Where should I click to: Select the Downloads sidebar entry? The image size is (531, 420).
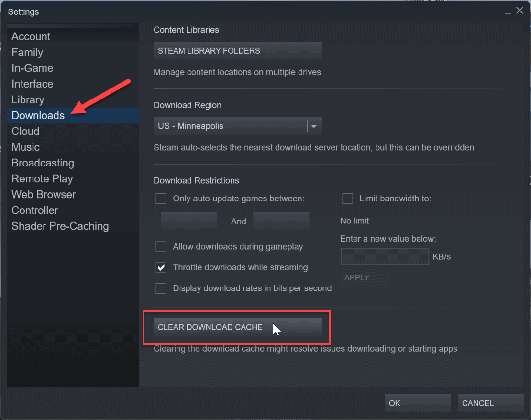pos(38,115)
